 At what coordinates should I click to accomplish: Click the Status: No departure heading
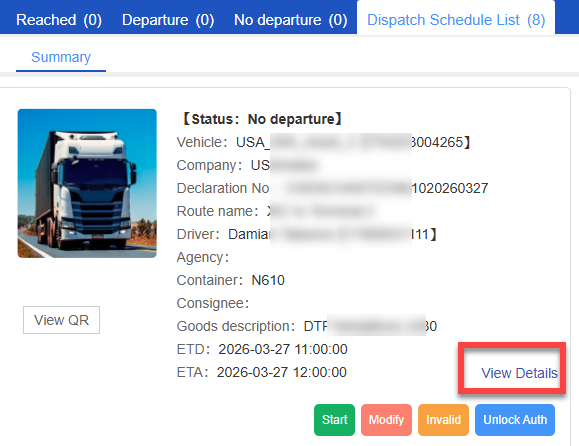(262, 119)
